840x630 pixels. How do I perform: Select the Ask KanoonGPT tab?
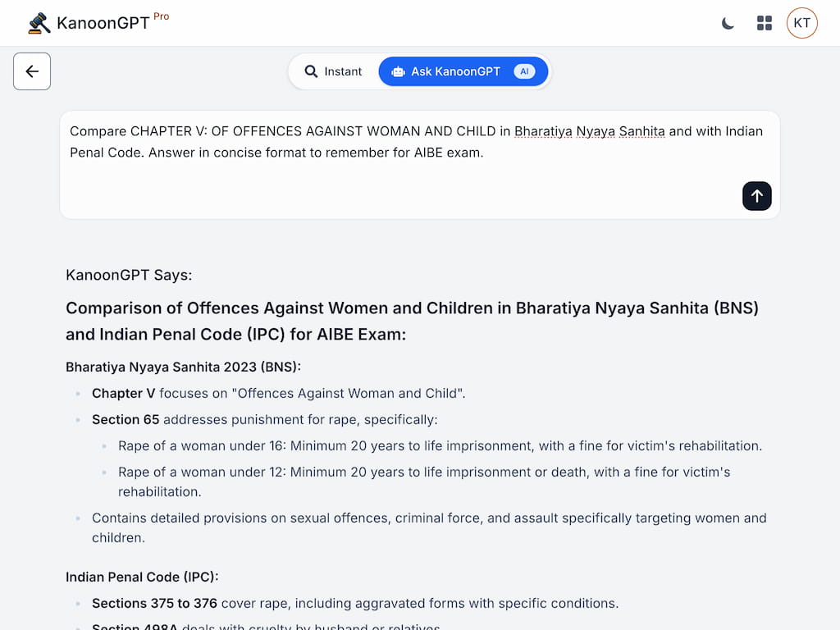pos(455,71)
